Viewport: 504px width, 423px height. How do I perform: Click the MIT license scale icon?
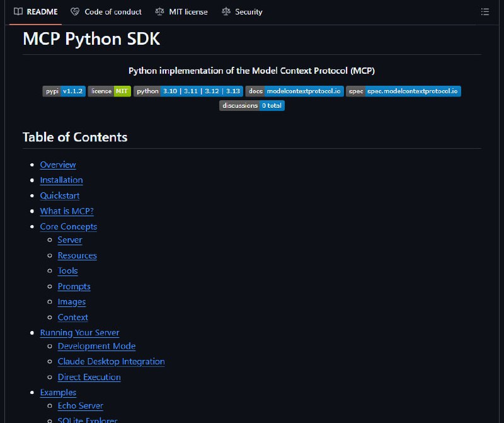(159, 11)
